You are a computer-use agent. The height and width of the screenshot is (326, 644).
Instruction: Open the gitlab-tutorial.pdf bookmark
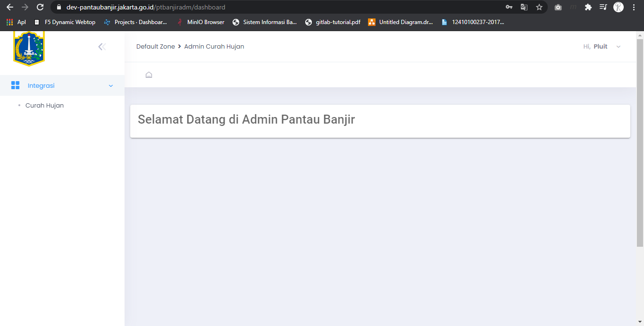click(333, 22)
